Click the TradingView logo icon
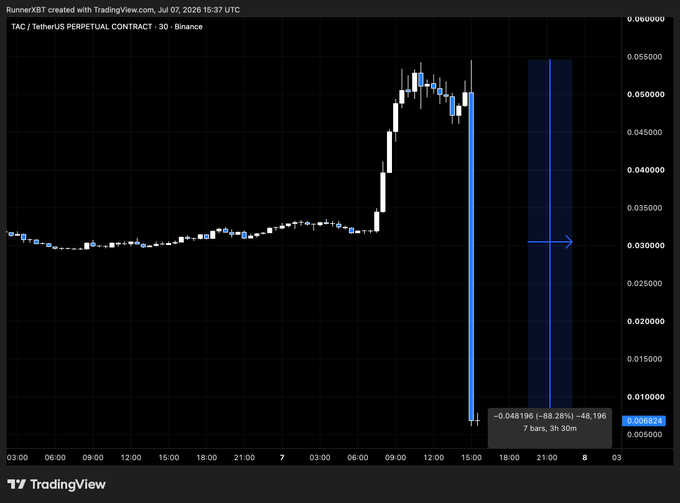The width and height of the screenshot is (680, 503). [16, 484]
